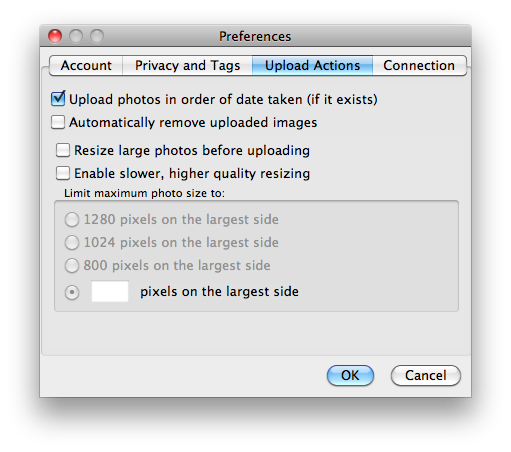Screen dimensions: 511x452
Task: Click the custom pixel size text field
Action: (x=110, y=291)
